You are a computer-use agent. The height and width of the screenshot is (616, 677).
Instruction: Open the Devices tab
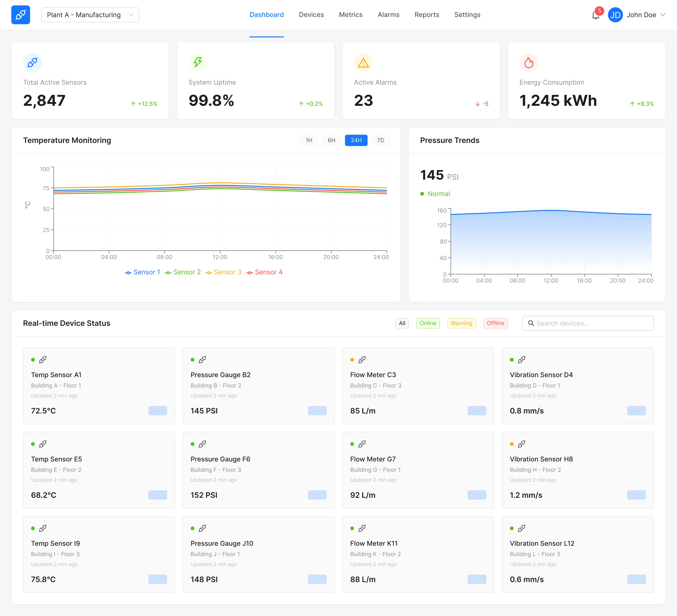tap(311, 15)
